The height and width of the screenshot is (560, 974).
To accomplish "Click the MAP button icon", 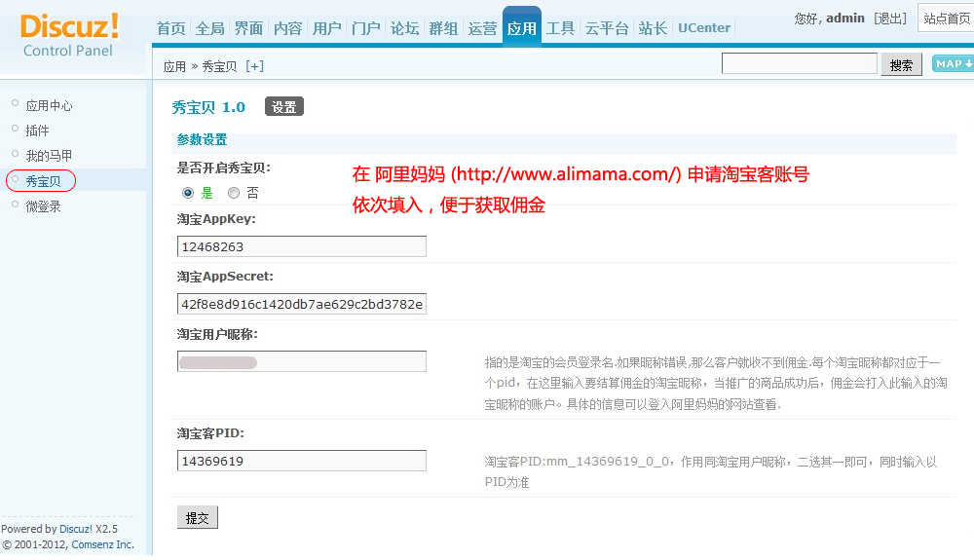I will coord(954,64).
